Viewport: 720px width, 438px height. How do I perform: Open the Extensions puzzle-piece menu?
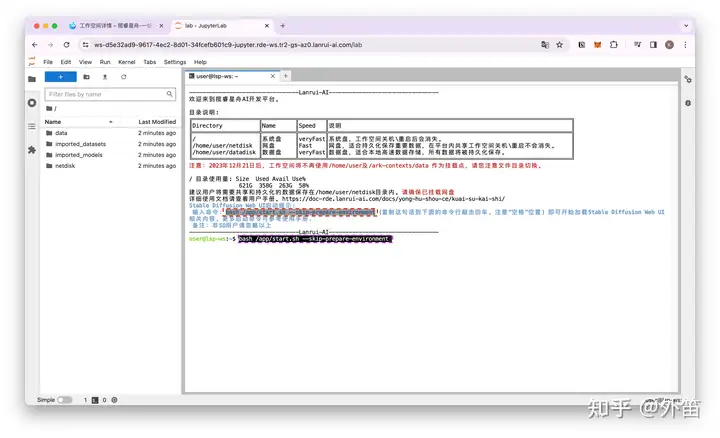[x=613, y=45]
